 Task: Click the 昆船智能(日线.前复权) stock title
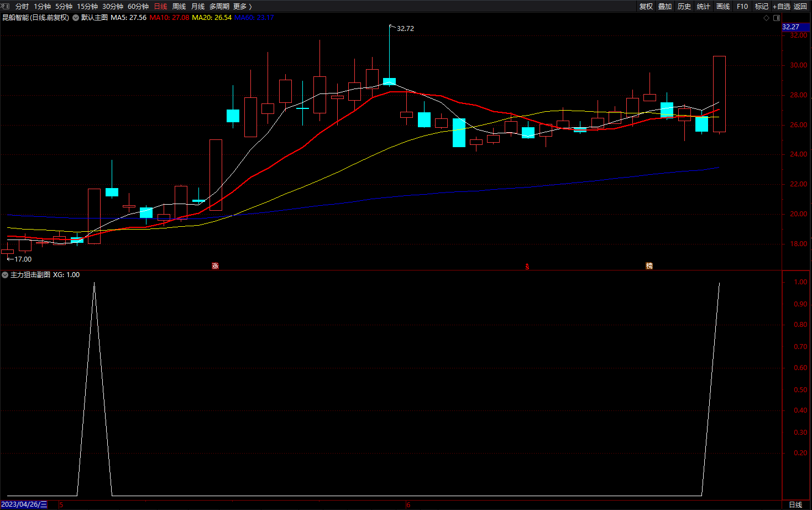[36, 18]
